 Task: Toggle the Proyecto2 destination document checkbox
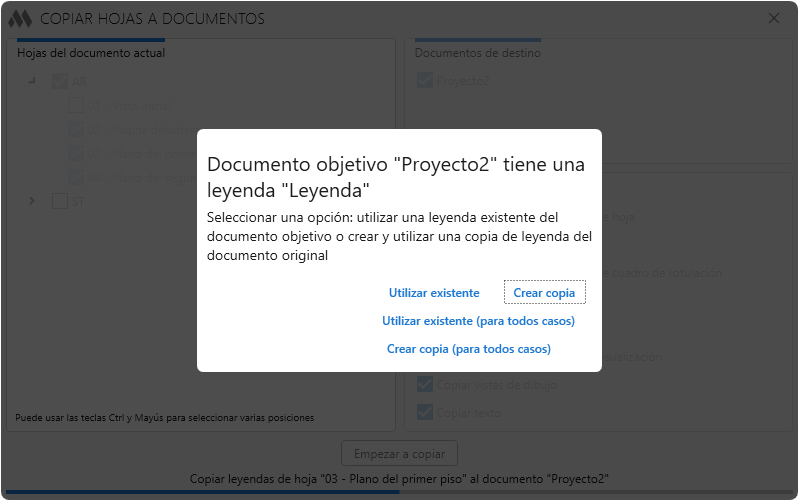tap(425, 81)
